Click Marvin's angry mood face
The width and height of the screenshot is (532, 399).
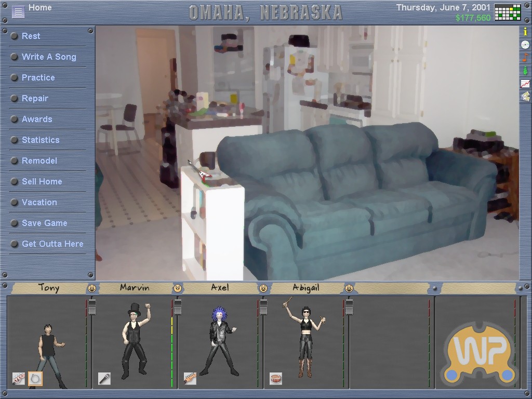pyautogui.click(x=178, y=288)
